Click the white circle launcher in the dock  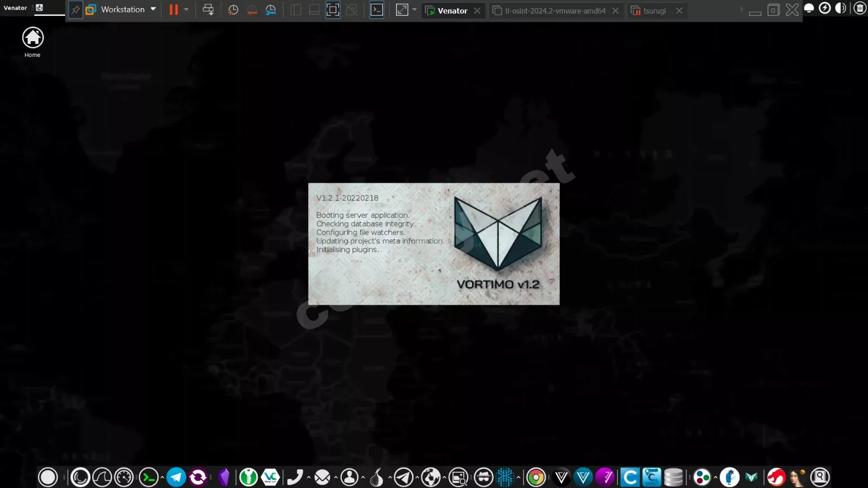point(48,477)
